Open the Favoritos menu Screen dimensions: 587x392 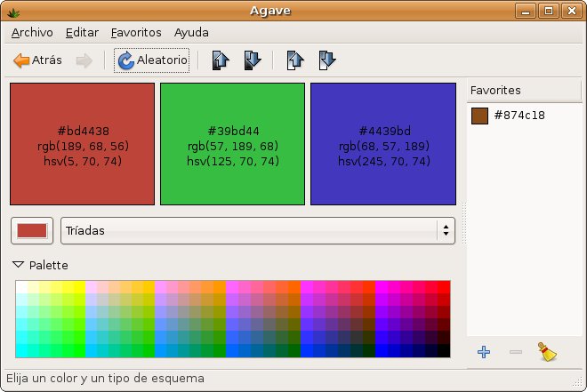click(136, 32)
